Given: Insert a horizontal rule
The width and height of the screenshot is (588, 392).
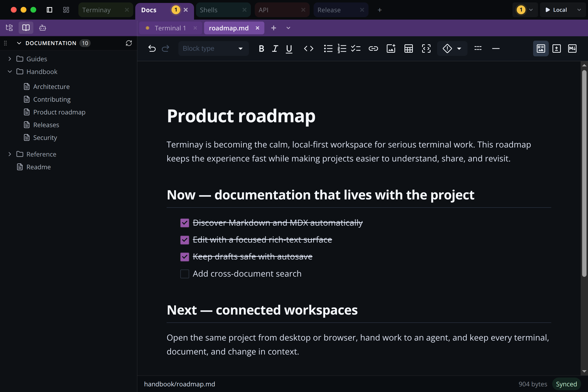Looking at the screenshot, I should (x=495, y=49).
